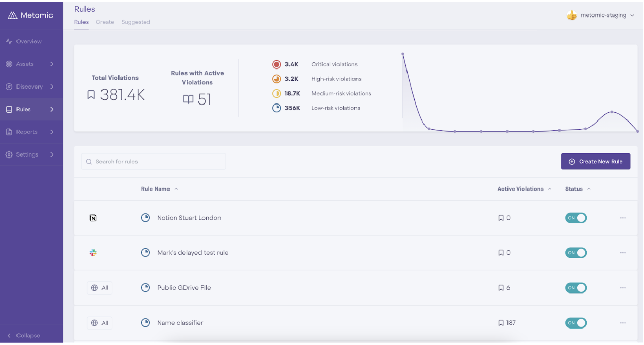This screenshot has width=644, height=345.
Task: Click the Slack icon beside Mark's delayed test rule
Action: 93,253
